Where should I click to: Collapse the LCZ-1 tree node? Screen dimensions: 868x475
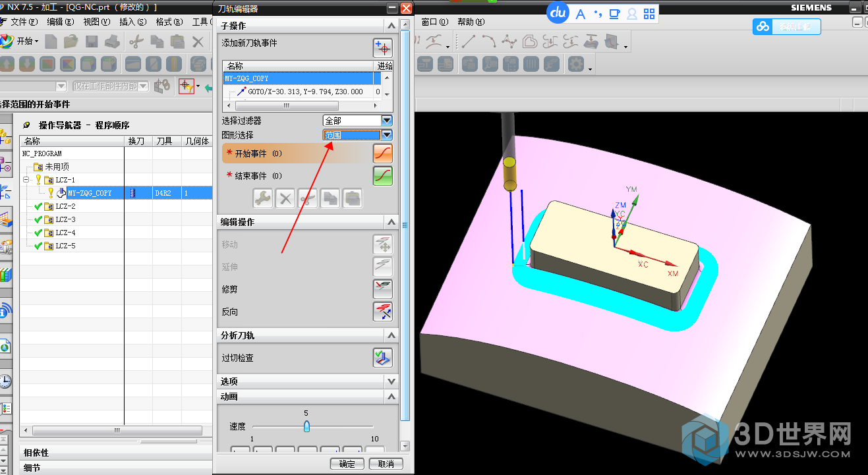pyautogui.click(x=26, y=180)
